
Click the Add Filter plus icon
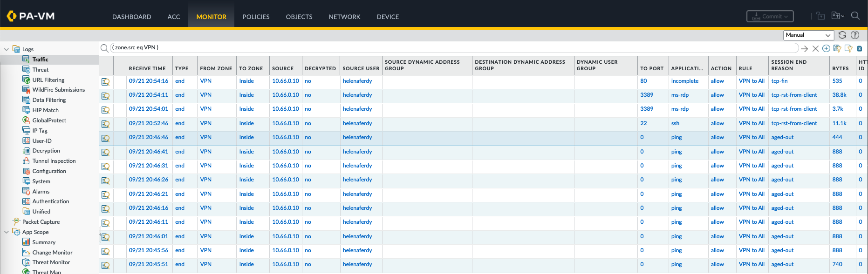826,48
